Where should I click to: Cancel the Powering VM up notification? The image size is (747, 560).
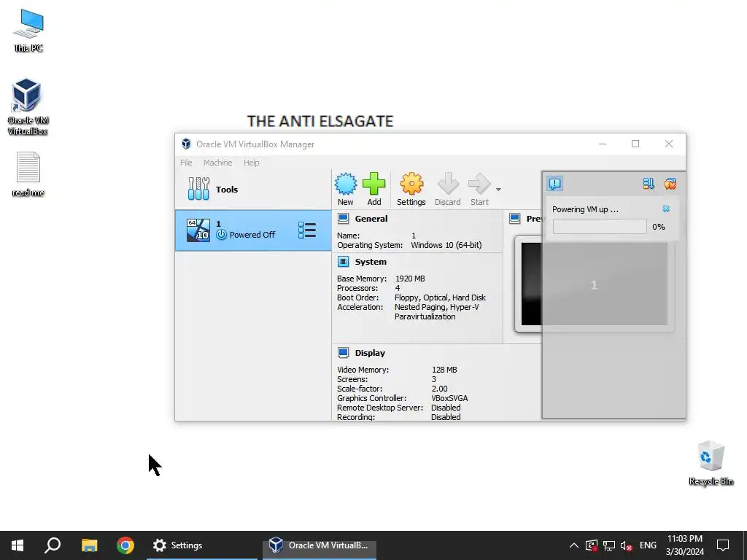click(666, 209)
